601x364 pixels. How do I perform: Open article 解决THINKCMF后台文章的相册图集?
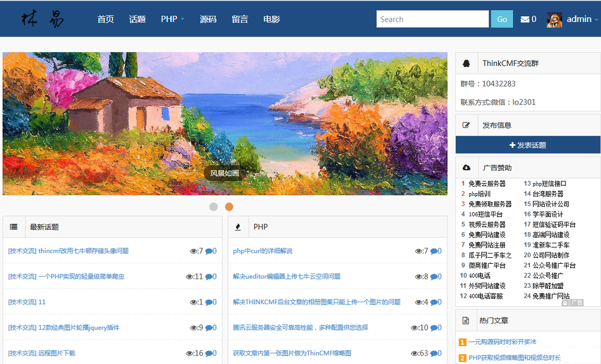pyautogui.click(x=317, y=302)
